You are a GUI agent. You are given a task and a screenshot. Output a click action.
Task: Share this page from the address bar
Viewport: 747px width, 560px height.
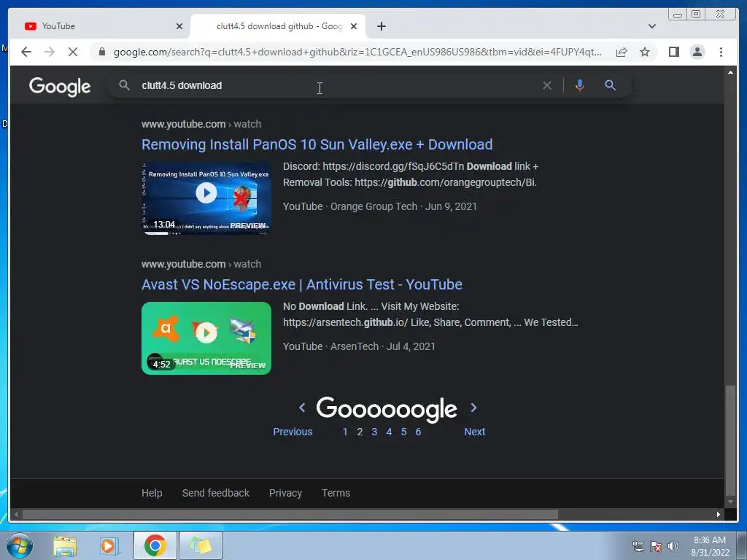[x=622, y=52]
